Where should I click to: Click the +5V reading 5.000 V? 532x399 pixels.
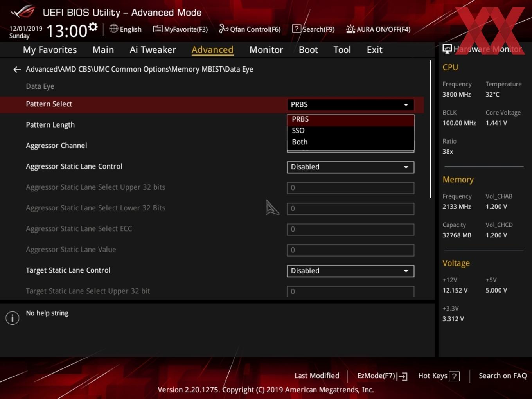click(496, 291)
